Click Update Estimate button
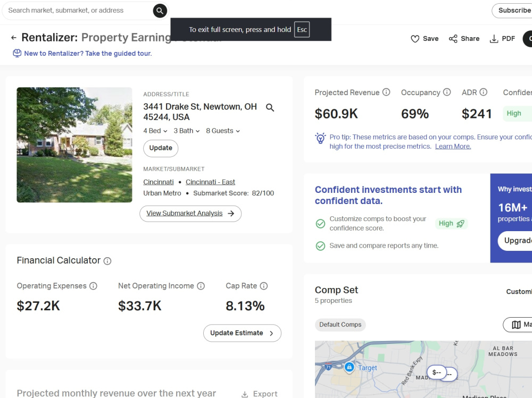 pyautogui.click(x=242, y=333)
